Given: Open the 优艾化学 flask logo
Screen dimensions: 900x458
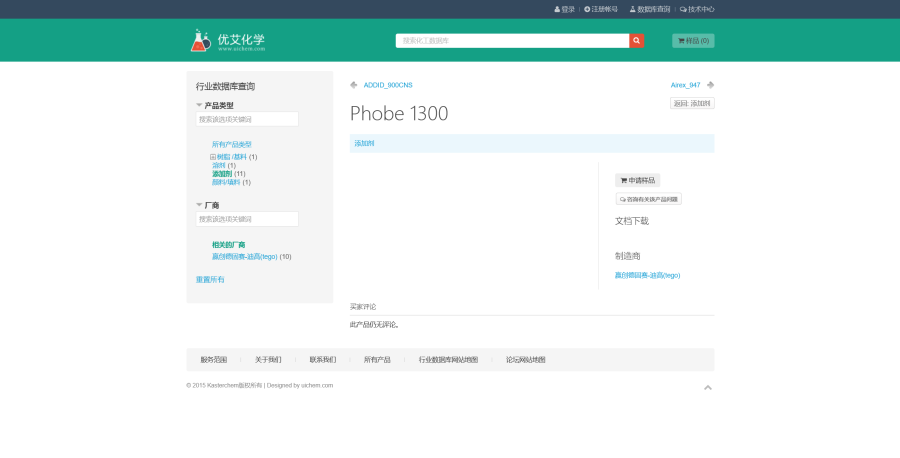Looking at the screenshot, I should [228, 41].
